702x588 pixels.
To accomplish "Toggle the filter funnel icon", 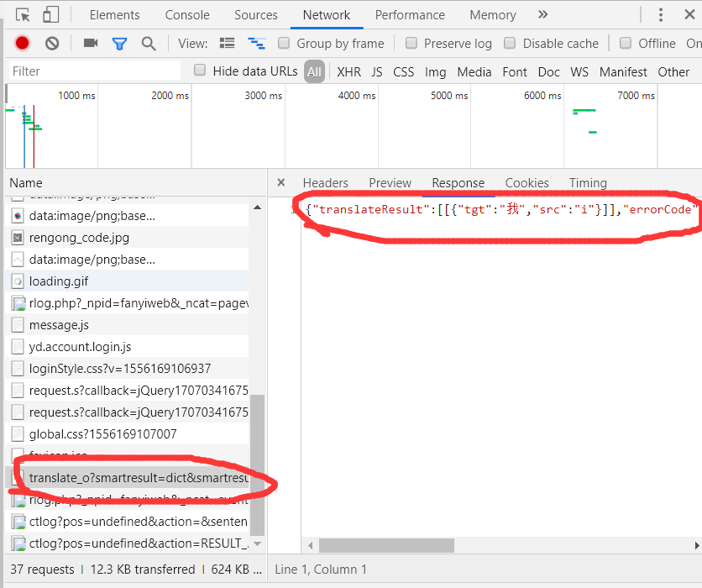I will click(119, 44).
